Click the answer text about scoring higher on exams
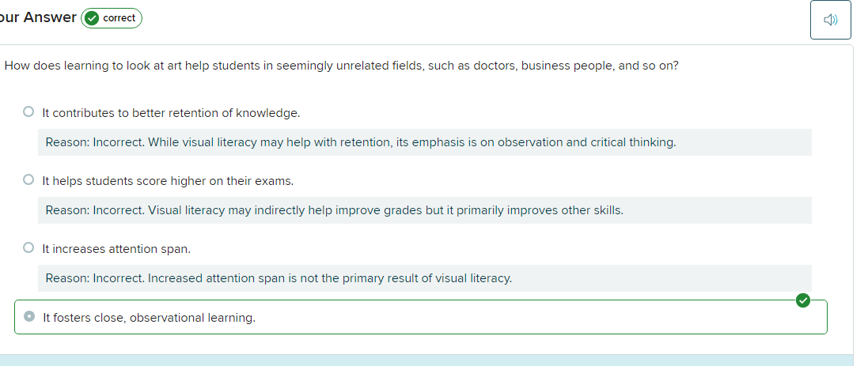 tap(168, 181)
